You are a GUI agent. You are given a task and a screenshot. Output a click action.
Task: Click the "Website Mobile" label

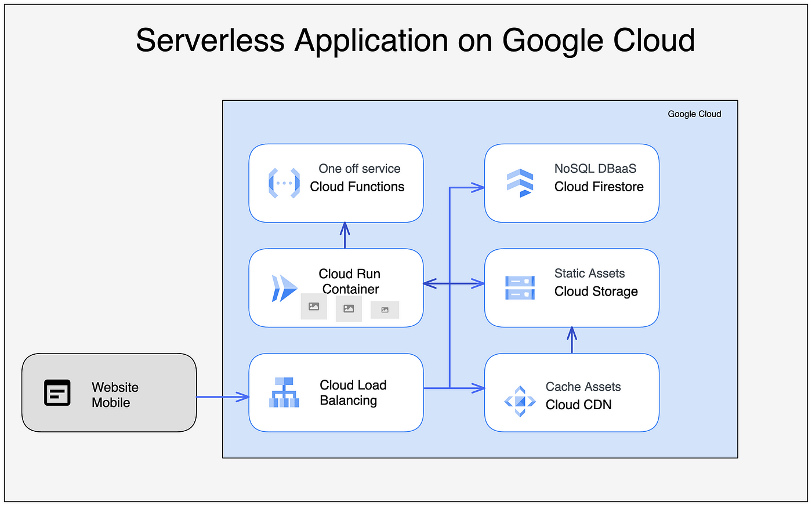(x=115, y=395)
